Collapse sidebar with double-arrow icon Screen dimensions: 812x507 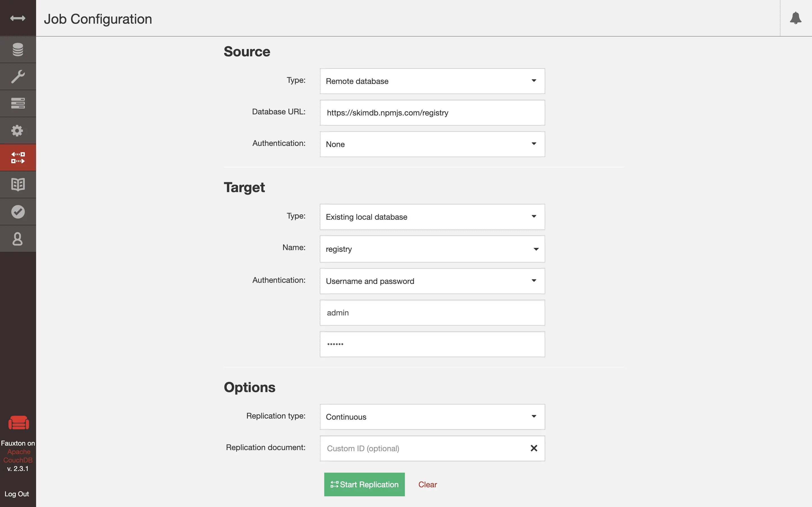(x=18, y=18)
